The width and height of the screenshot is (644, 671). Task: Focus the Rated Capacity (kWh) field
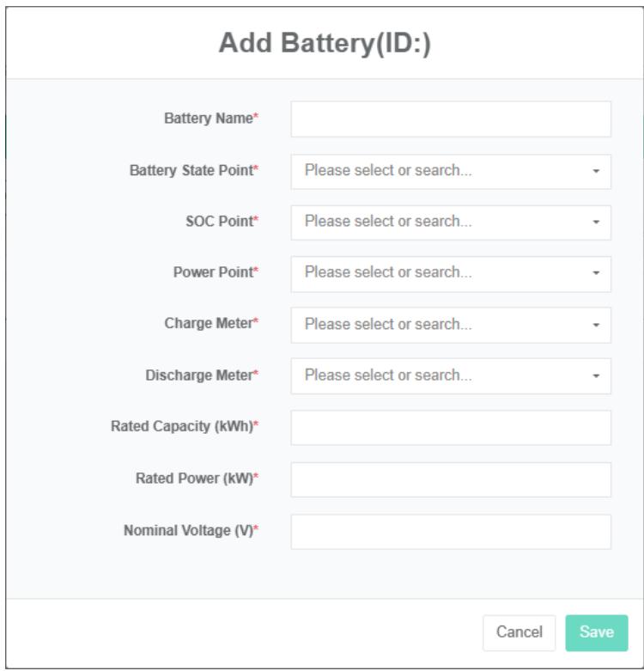451,427
